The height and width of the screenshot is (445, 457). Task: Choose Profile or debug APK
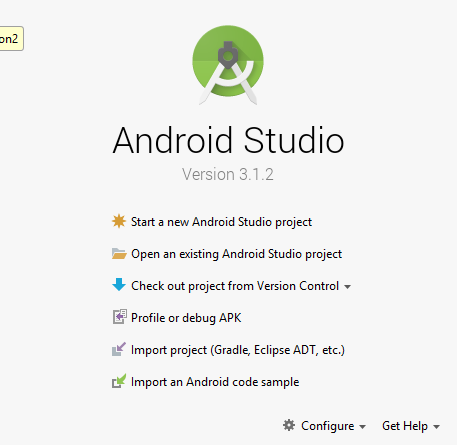[x=186, y=318]
